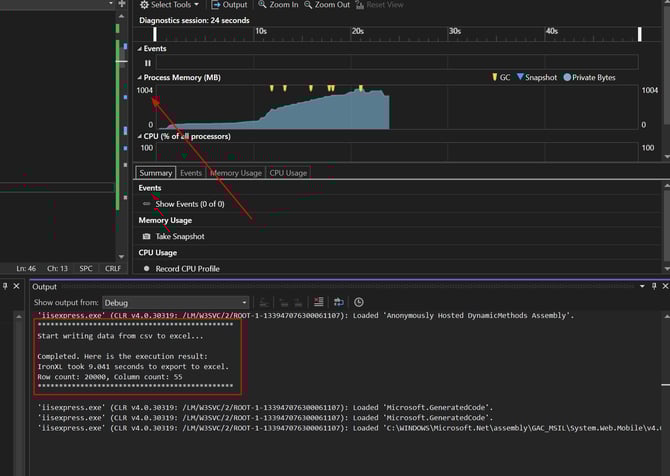
Task: Switch to the CPU Usage tab
Action: 288,173
